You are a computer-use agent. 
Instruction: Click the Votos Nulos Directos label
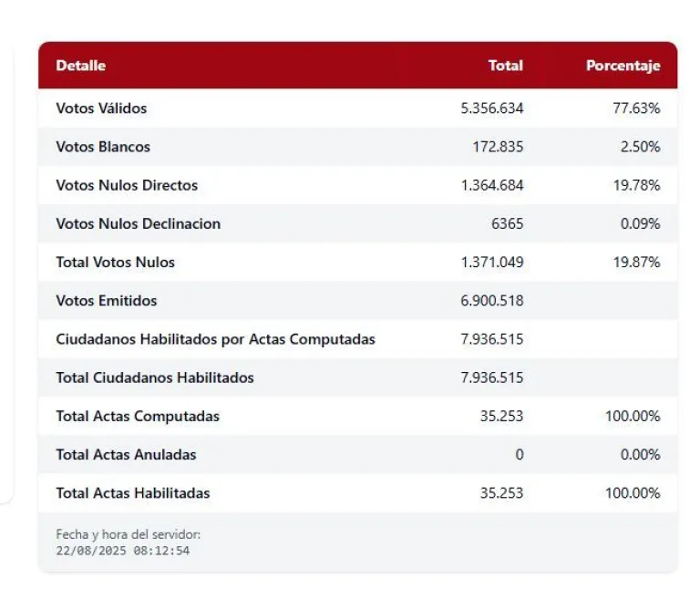click(x=127, y=185)
